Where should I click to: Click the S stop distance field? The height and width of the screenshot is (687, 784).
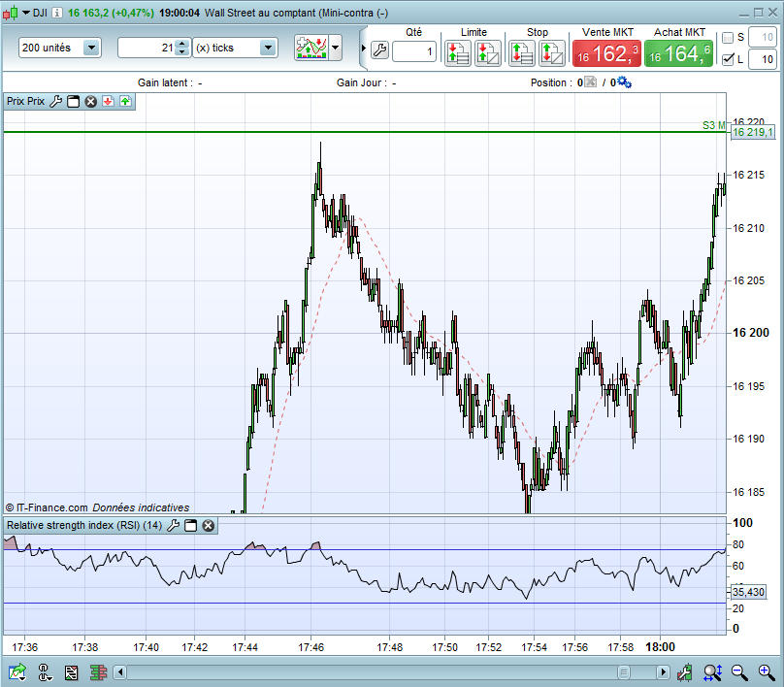(763, 38)
